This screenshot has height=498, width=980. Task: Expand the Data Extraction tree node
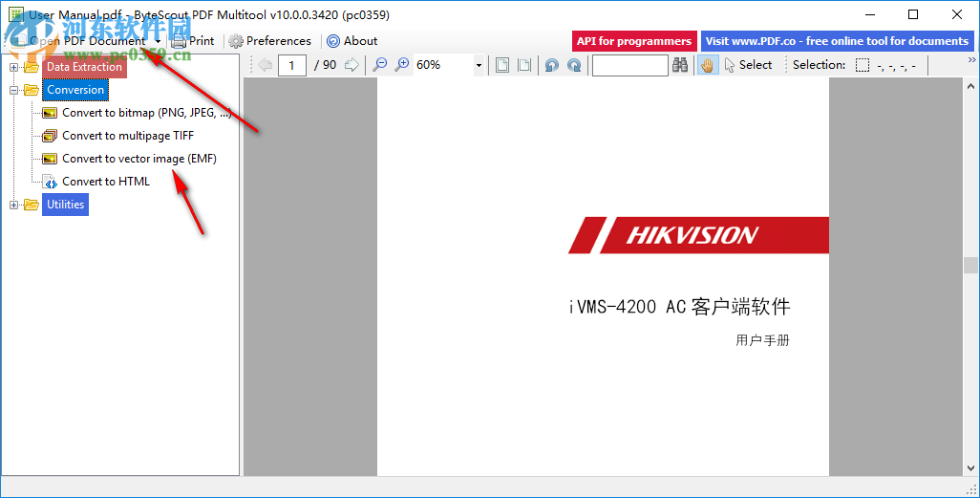[x=13, y=67]
